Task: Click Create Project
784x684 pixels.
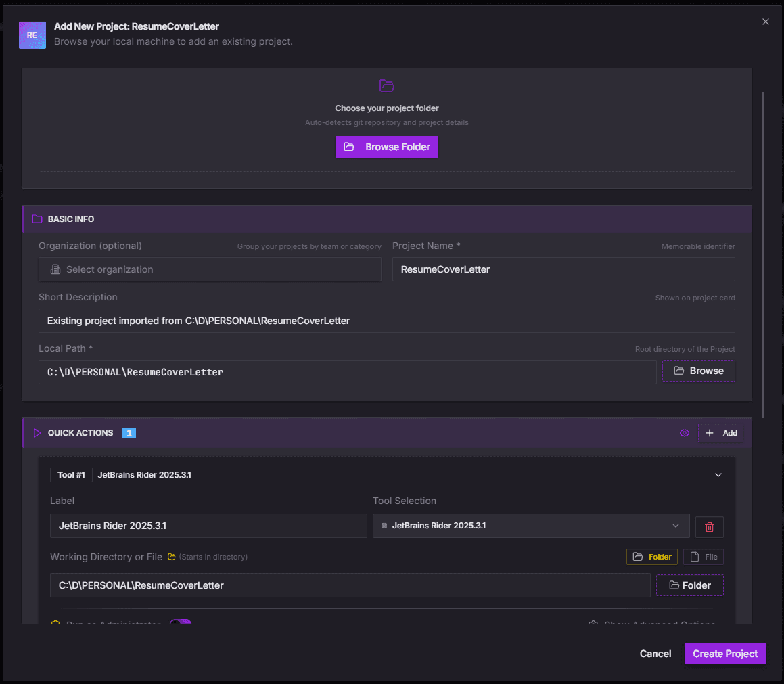Action: point(725,654)
